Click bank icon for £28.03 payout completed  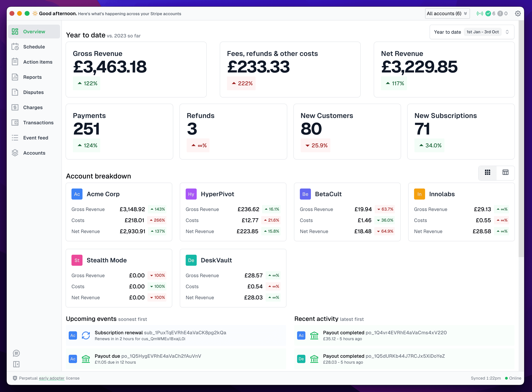click(x=314, y=359)
